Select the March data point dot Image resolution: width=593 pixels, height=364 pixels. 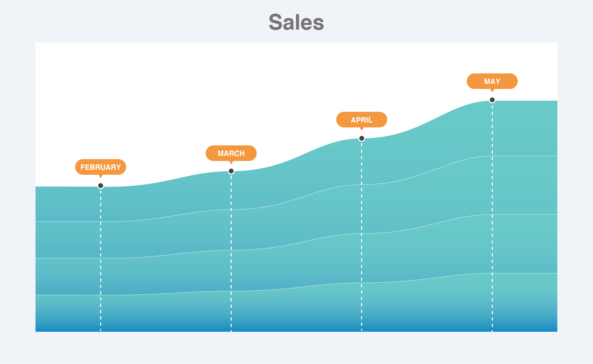pos(231,171)
